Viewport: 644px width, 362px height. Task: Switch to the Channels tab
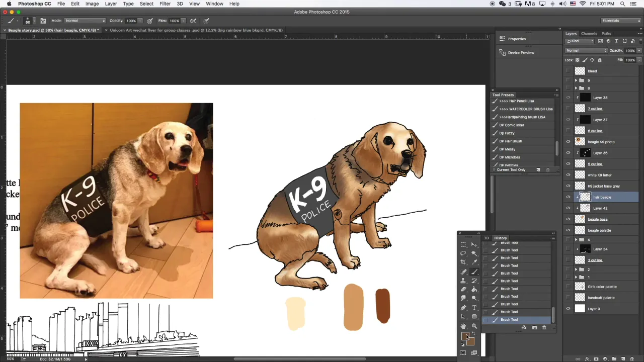click(x=589, y=34)
